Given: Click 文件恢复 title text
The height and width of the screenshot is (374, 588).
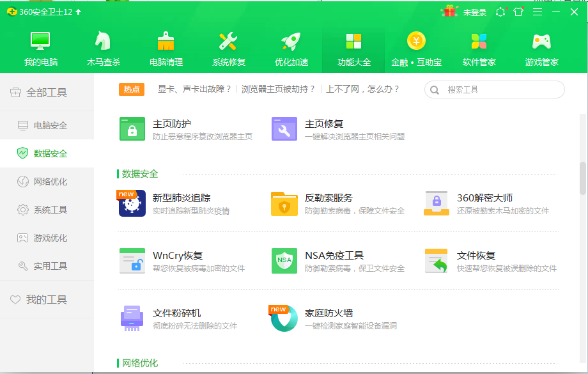Looking at the screenshot, I should point(476,256).
